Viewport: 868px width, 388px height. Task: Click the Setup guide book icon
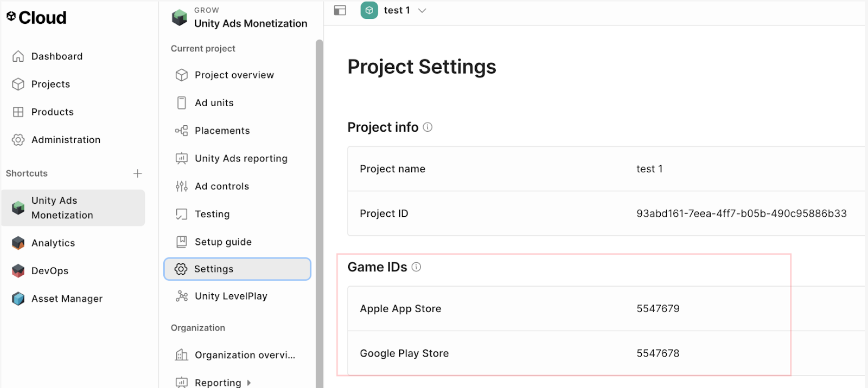[182, 242]
